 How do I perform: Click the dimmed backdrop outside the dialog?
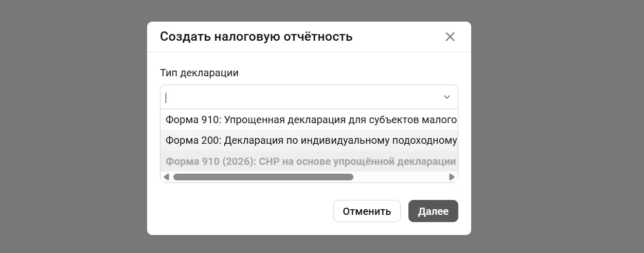pos(72,129)
